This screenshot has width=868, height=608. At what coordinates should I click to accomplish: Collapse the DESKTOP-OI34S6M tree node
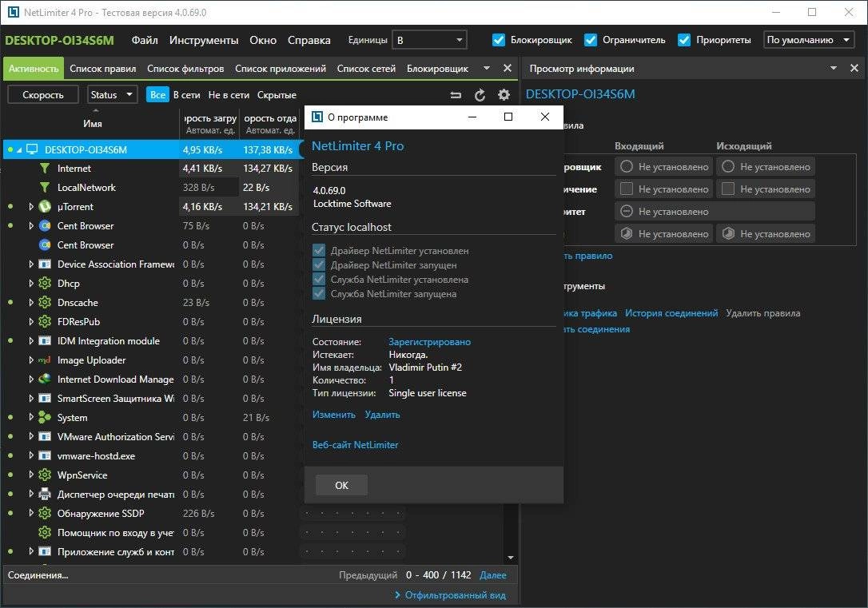pyautogui.click(x=19, y=150)
